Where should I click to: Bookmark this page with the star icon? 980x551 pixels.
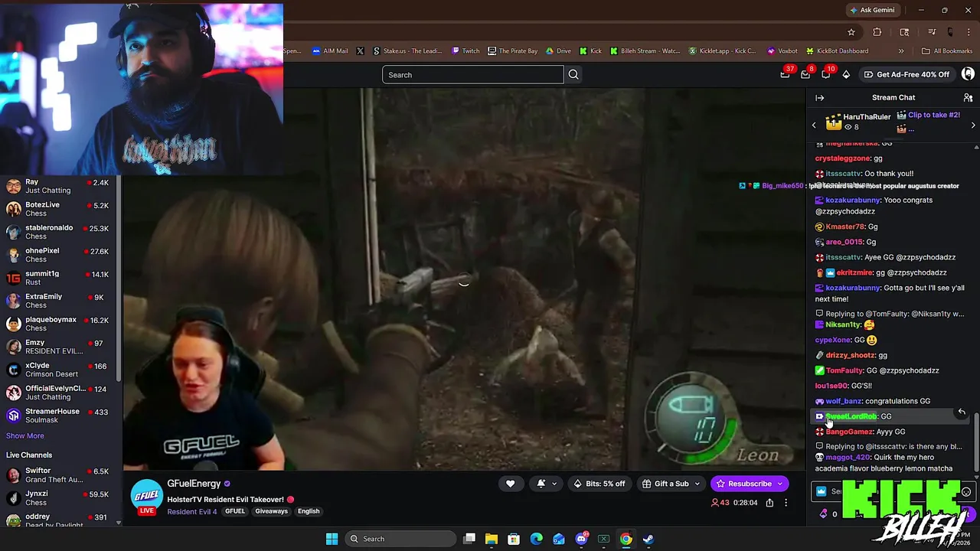coord(851,32)
